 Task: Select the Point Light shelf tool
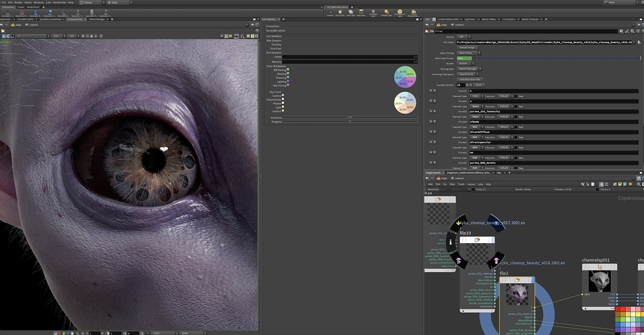(340, 13)
